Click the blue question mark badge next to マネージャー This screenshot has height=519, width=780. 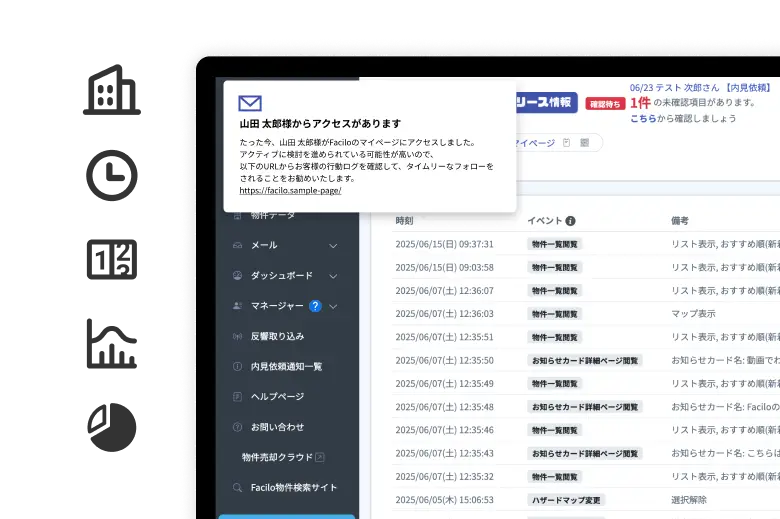click(x=315, y=306)
